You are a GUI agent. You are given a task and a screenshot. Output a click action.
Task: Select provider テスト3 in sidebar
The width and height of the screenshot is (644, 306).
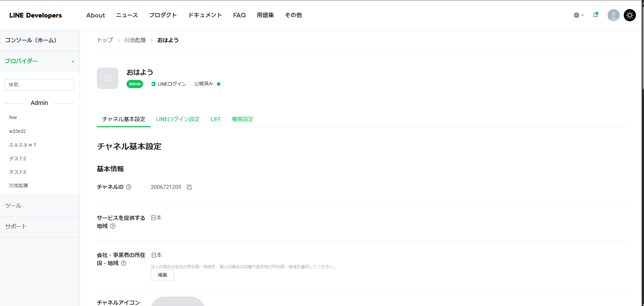[18, 172]
